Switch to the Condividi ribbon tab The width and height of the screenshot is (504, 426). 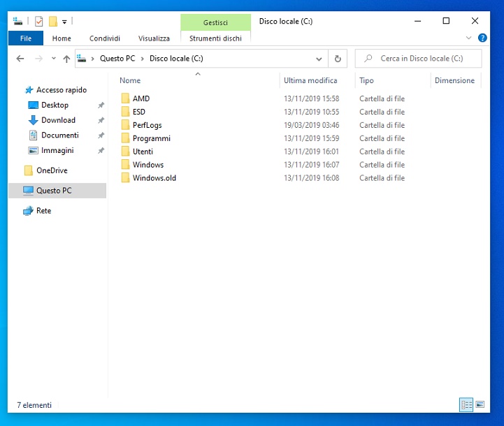pos(104,38)
